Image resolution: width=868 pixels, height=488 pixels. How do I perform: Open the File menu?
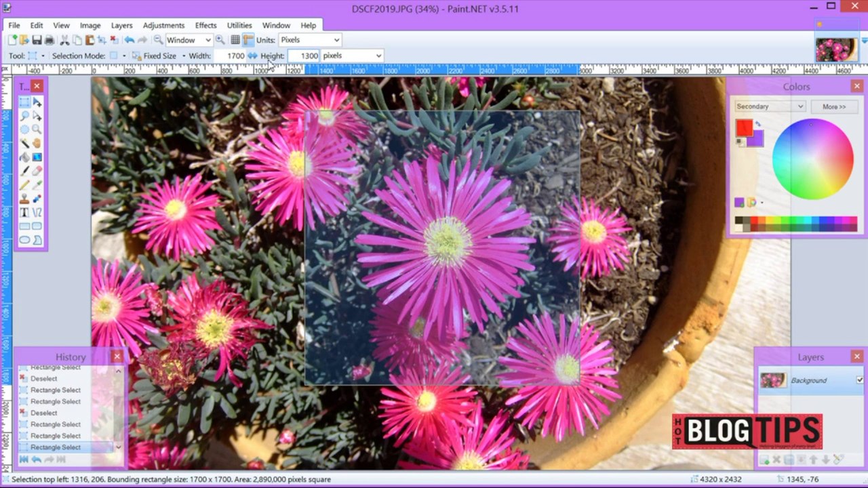(x=14, y=25)
